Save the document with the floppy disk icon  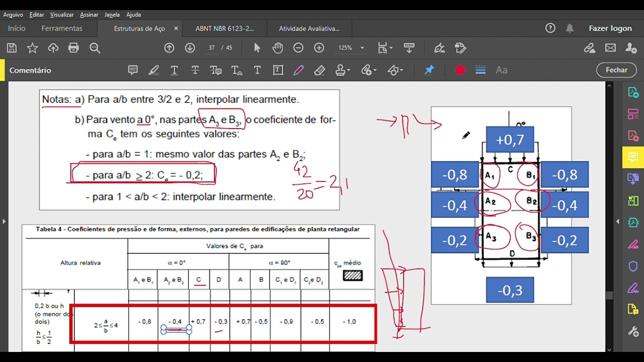point(12,48)
